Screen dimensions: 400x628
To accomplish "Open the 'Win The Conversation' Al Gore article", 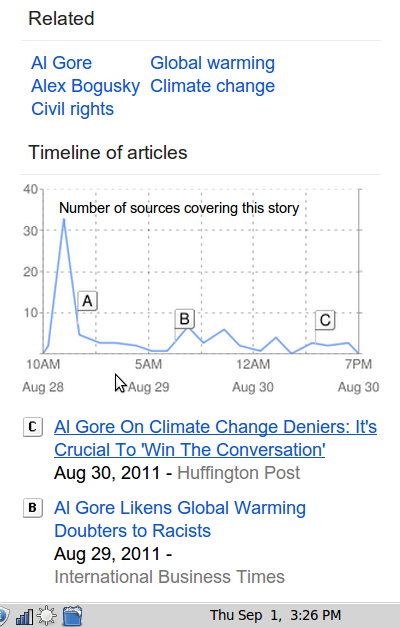I will pos(215,439).
